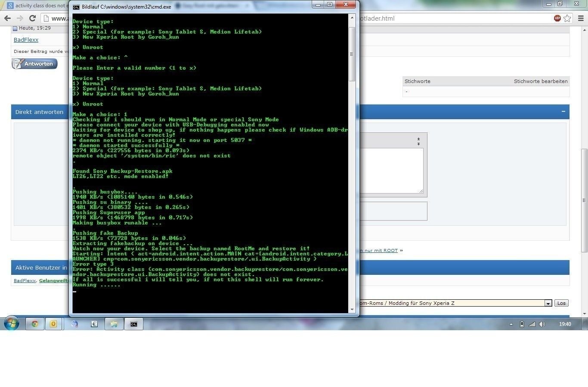This screenshot has height=387, width=588.
Task: Click the reply message text area
Action: (391, 171)
